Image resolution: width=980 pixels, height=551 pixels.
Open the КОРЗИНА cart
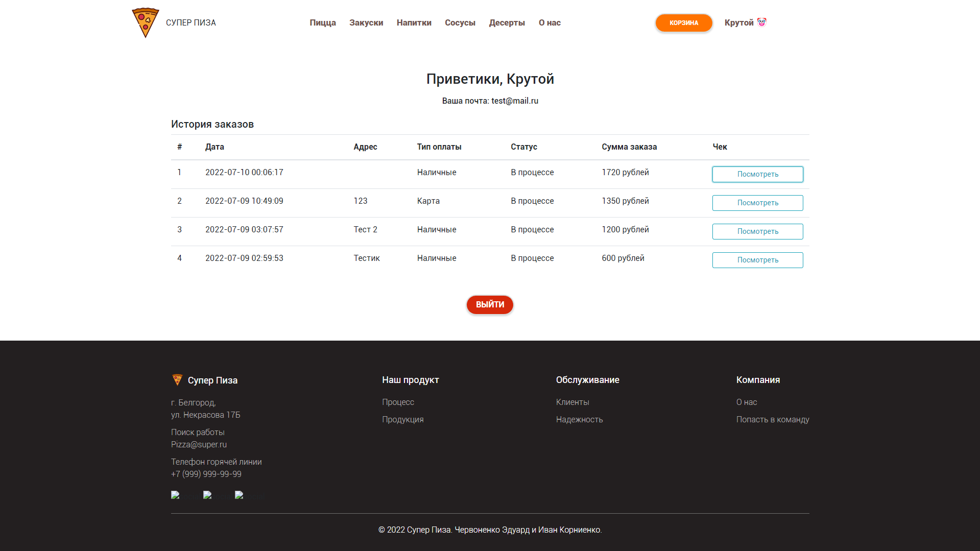tap(683, 22)
